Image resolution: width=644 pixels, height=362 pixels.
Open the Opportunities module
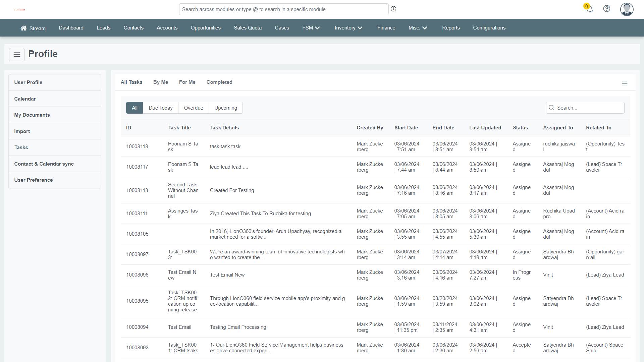(206, 28)
